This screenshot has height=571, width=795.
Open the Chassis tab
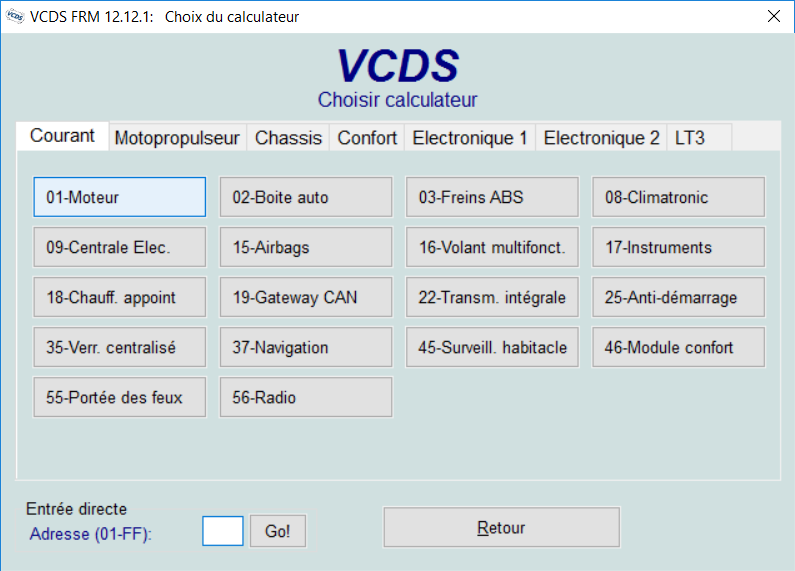click(288, 137)
